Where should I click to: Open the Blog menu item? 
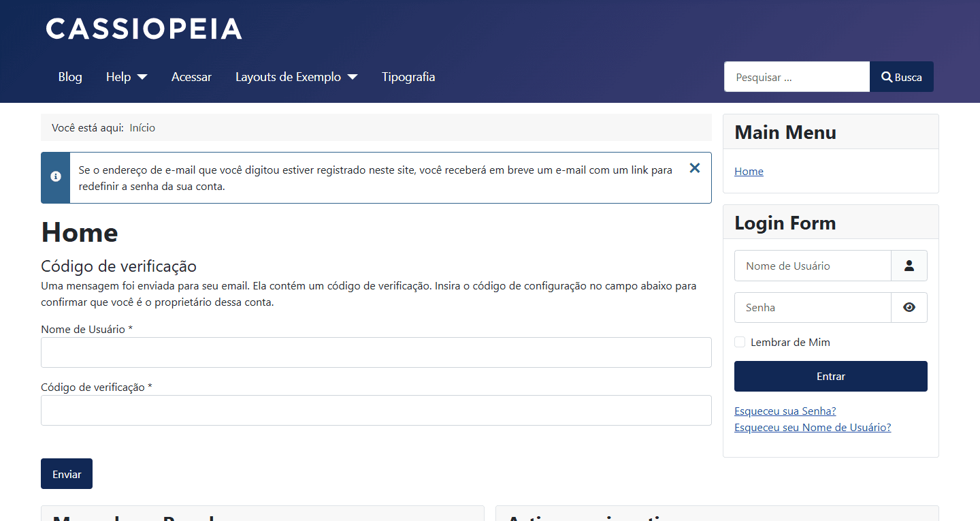(x=70, y=77)
